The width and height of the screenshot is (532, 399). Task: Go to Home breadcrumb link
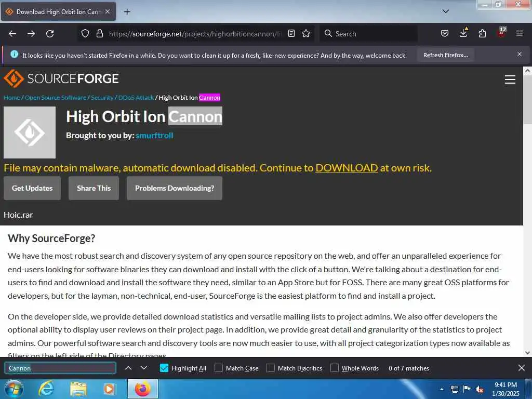[12, 98]
